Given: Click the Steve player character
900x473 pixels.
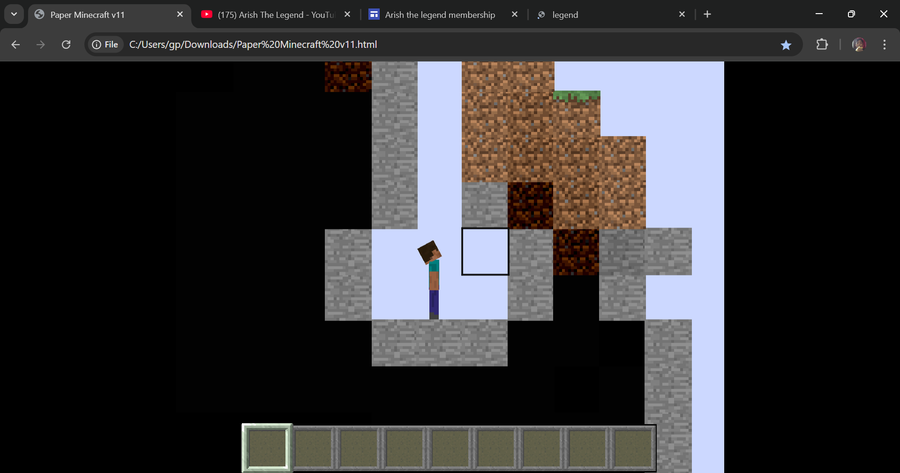Looking at the screenshot, I should [430, 280].
